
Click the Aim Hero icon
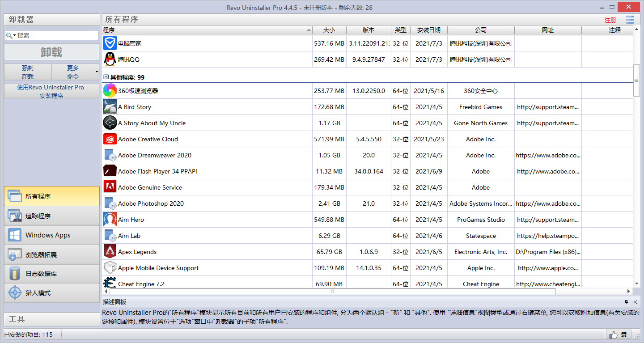110,220
